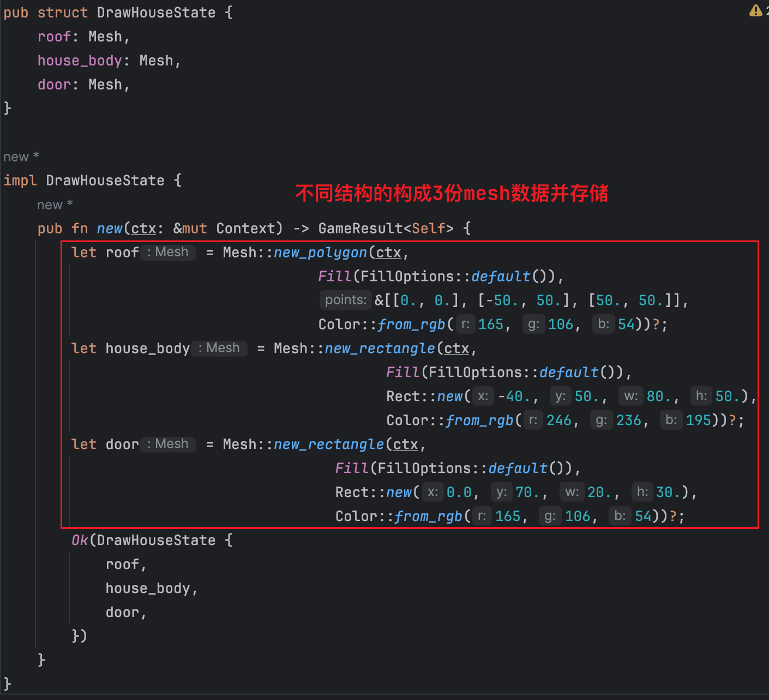Click 'Fill' under the door definition
Viewport: 769px width, 700px height.
(x=352, y=468)
